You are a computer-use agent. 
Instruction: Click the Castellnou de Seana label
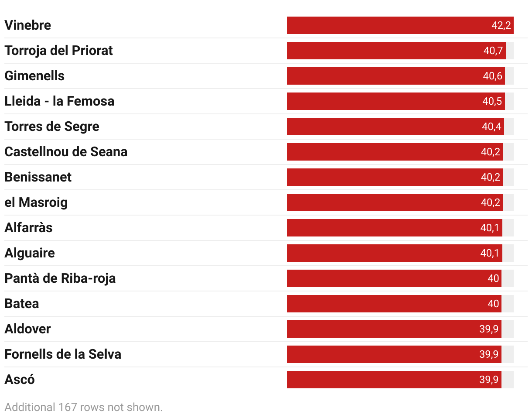pyautogui.click(x=66, y=152)
